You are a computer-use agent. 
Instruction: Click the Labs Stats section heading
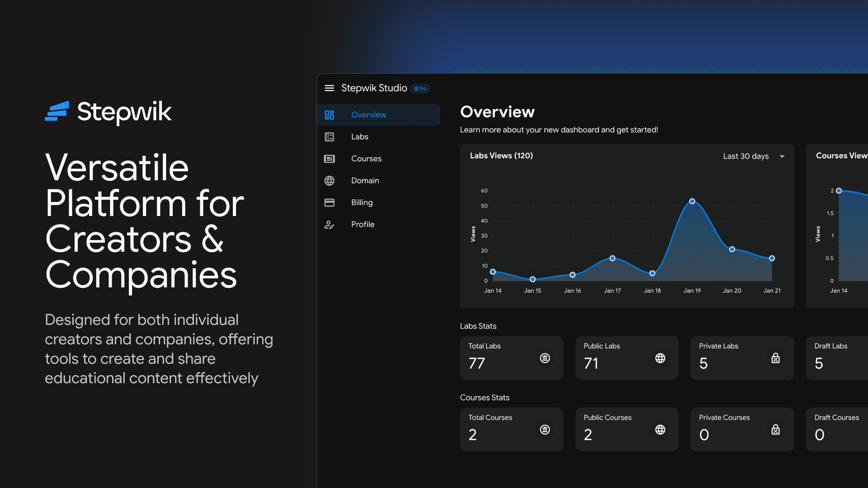(478, 326)
